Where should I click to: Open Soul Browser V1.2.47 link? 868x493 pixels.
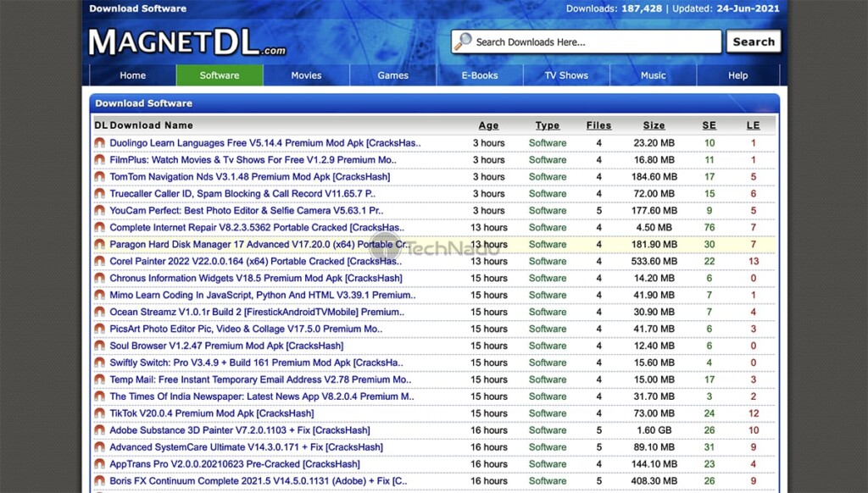[226, 346]
